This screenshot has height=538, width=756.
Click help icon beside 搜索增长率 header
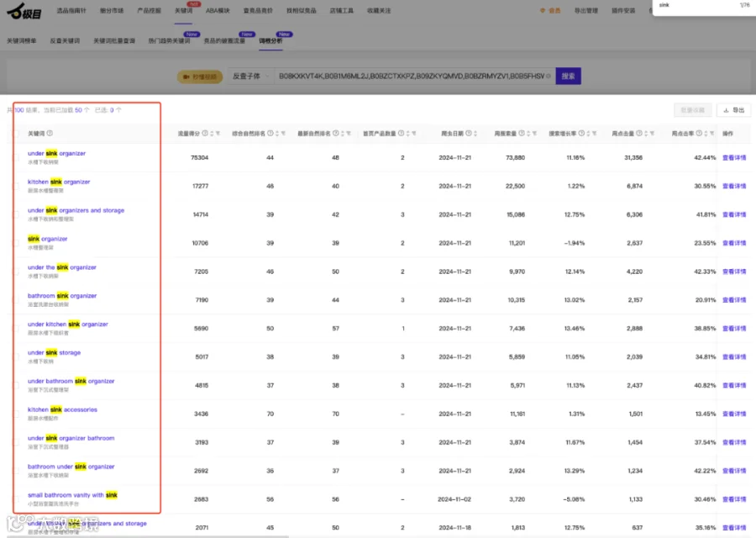pos(581,133)
